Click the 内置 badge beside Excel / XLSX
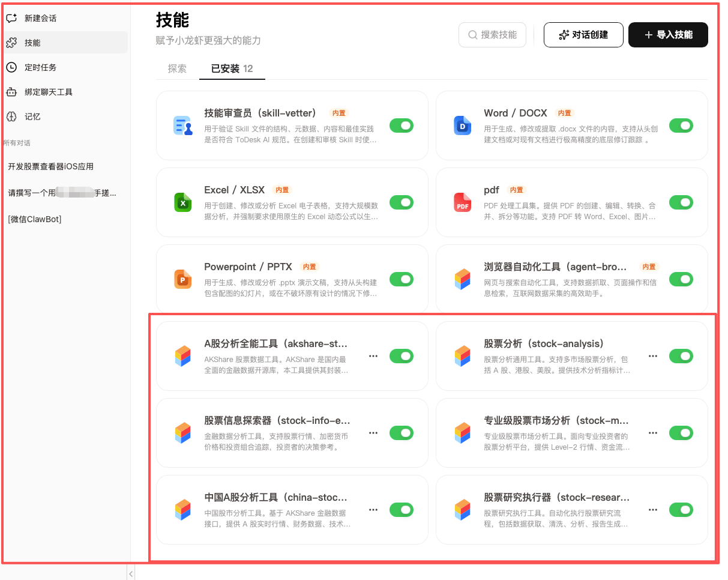This screenshot has width=728, height=580. 281,190
